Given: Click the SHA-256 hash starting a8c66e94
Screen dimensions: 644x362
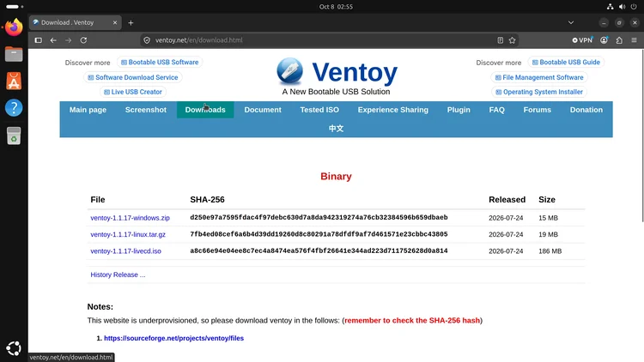Looking at the screenshot, I should (x=319, y=250).
